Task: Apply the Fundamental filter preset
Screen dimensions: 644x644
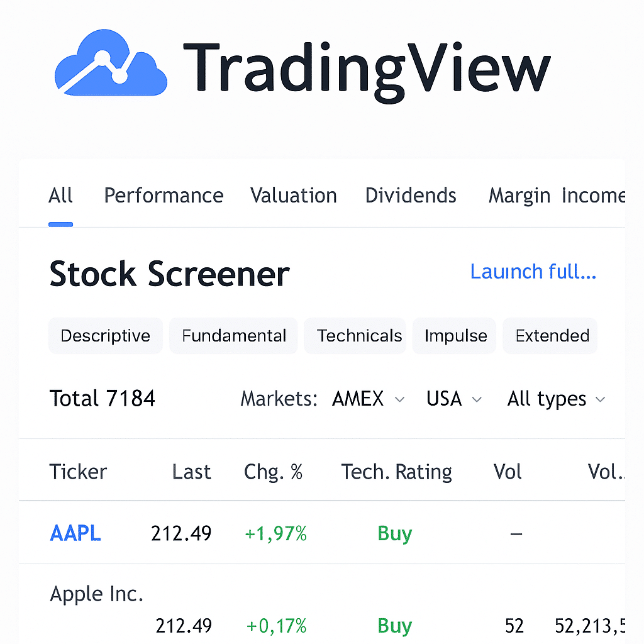Action: point(233,335)
